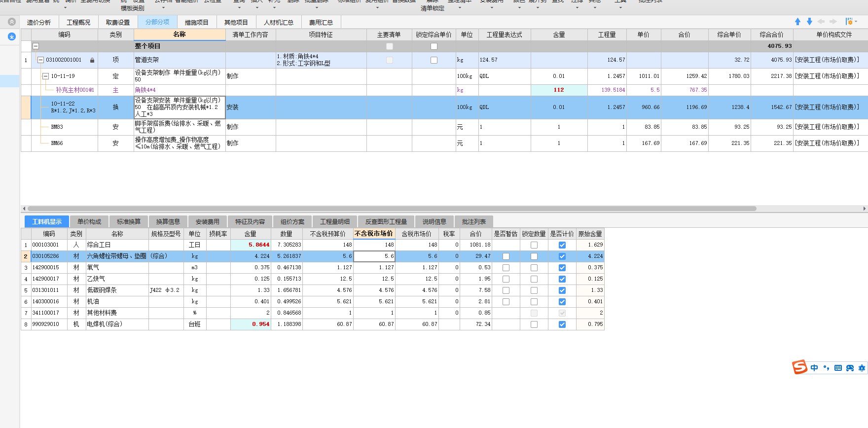Image resolution: width=868 pixels, height=428 pixels.
Task: Switch to the 工程概况 tab
Action: 78,22
